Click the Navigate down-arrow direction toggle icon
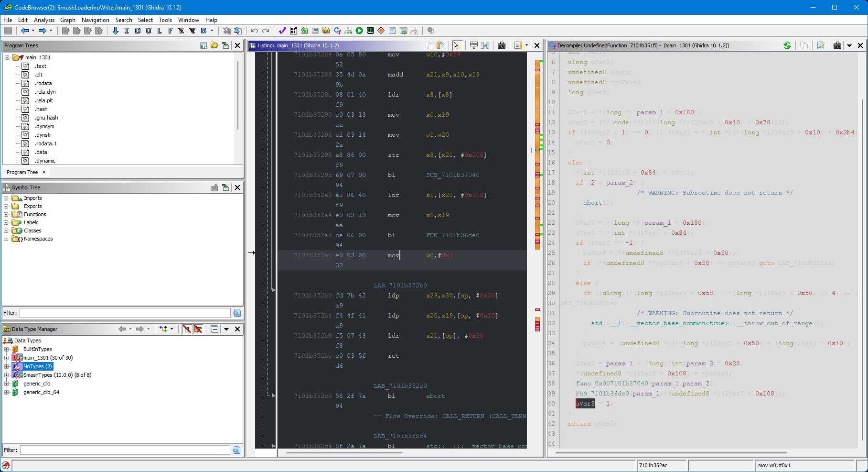Image resolution: width=868 pixels, height=472 pixels. pyautogui.click(x=116, y=31)
